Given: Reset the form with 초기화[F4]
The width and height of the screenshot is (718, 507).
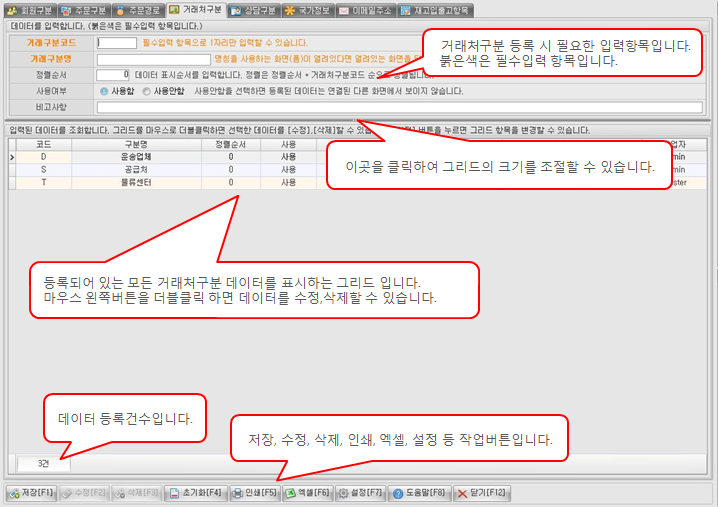Looking at the screenshot, I should point(196,493).
